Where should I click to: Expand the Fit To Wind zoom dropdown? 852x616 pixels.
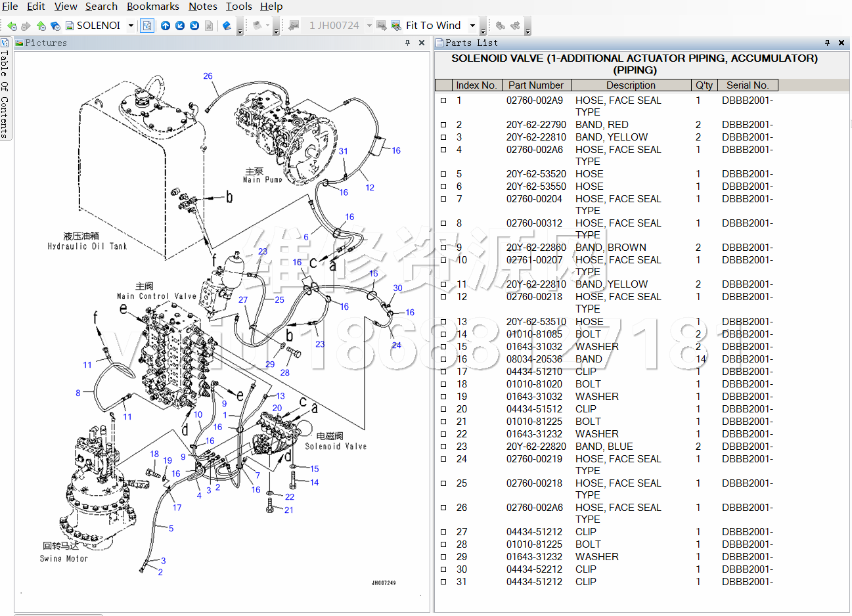[472, 26]
